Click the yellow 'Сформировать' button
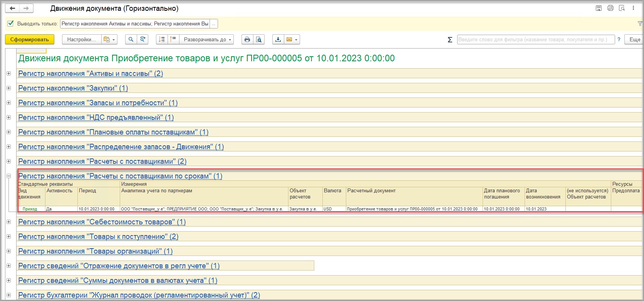The image size is (644, 301). coord(30,39)
